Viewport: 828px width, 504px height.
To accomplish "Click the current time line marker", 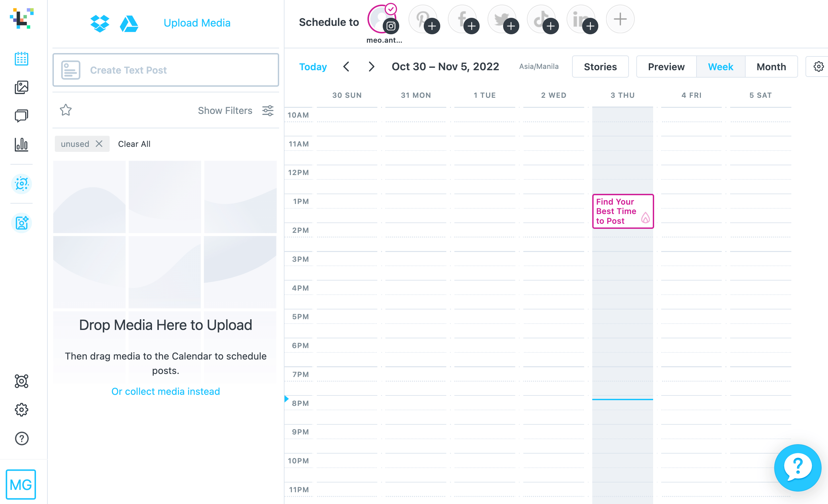I will pos(622,399).
